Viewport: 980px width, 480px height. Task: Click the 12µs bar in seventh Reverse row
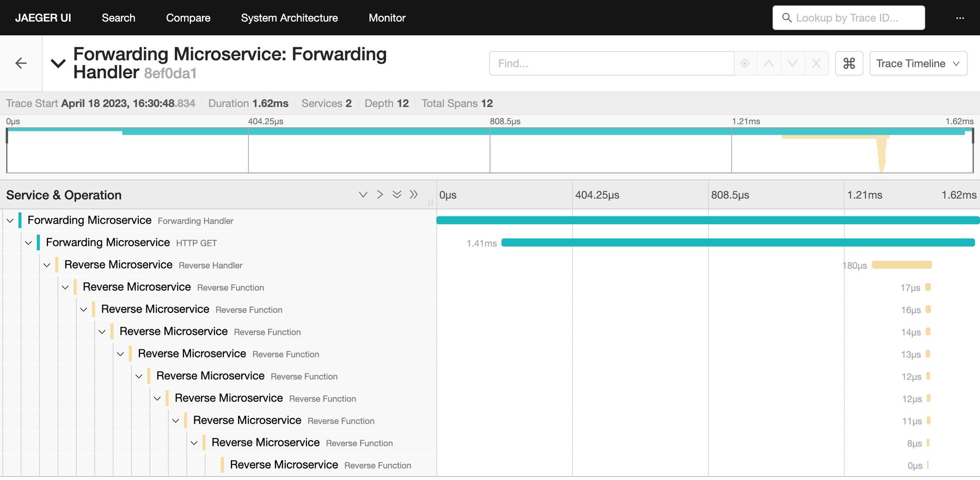pos(929,398)
